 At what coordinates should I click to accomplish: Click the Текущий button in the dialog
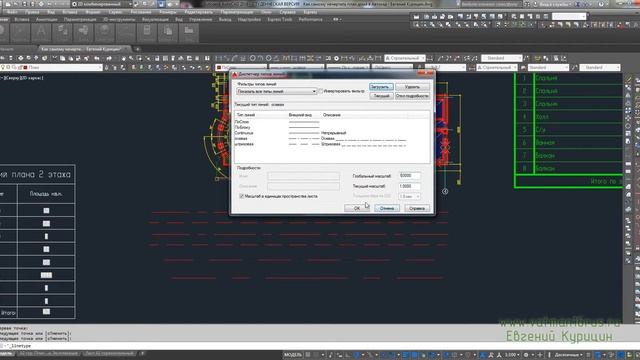381,96
